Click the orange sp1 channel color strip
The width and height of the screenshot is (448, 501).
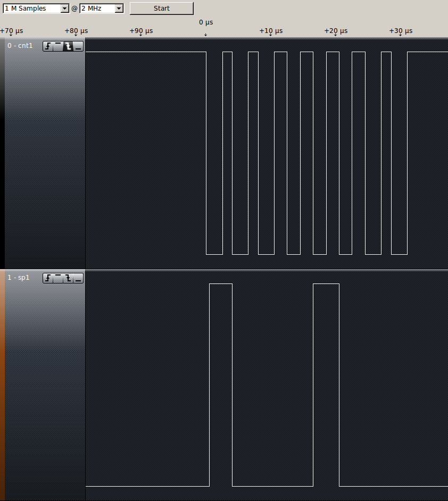tap(2, 383)
